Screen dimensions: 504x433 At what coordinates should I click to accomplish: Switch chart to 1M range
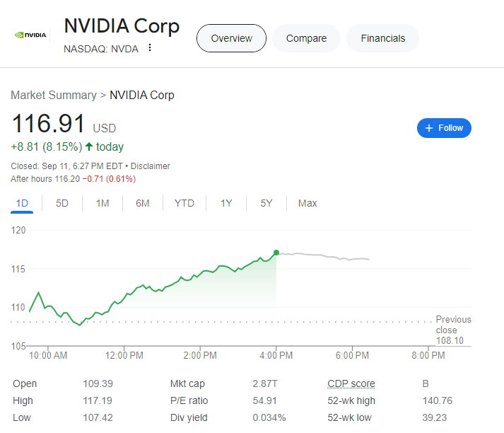102,204
